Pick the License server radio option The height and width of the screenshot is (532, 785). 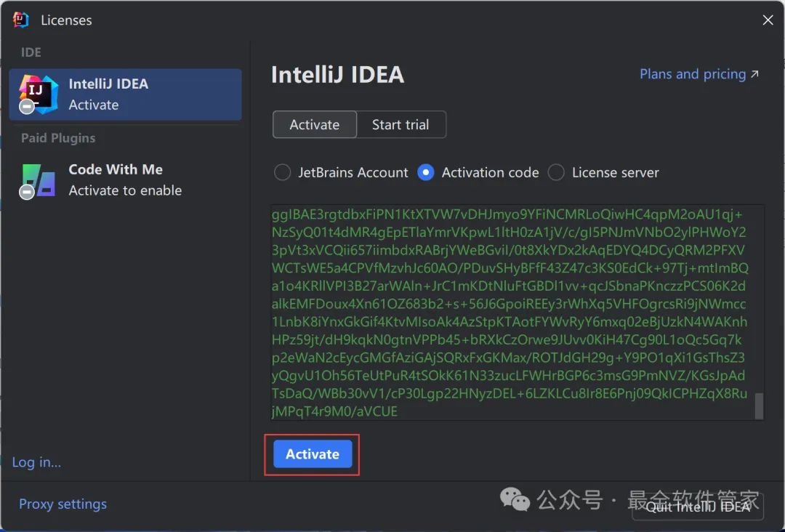click(x=556, y=173)
